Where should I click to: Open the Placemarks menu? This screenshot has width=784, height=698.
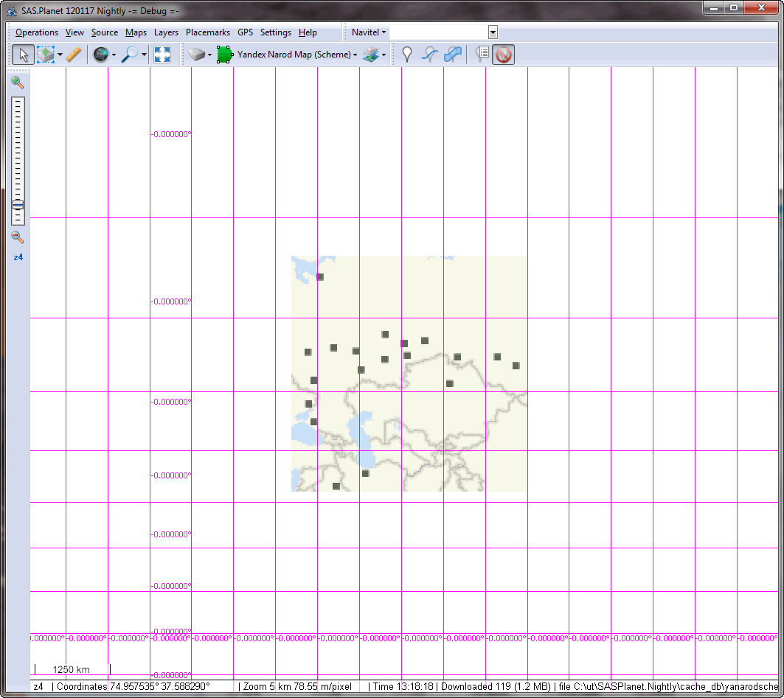point(208,32)
